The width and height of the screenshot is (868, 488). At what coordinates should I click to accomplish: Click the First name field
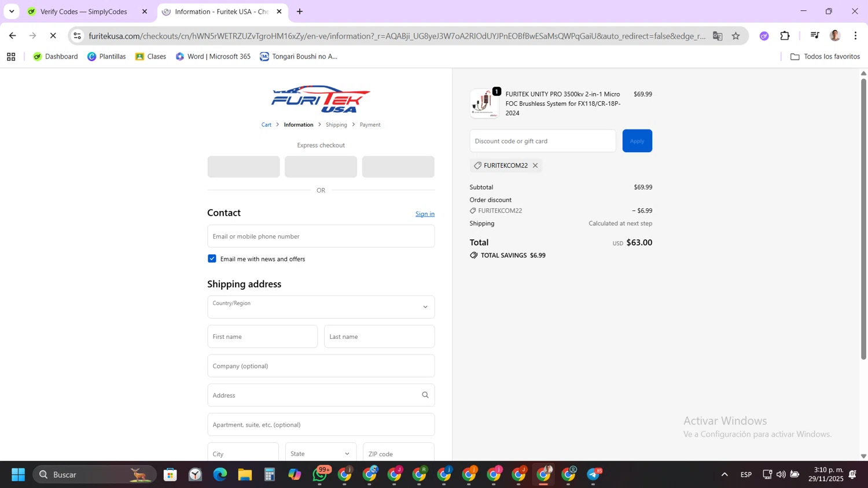(262, 337)
